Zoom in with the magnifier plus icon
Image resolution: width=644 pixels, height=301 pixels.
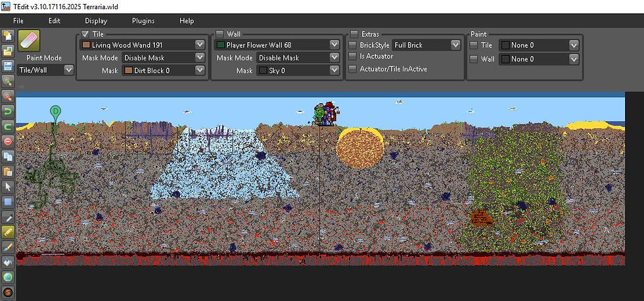click(x=8, y=81)
